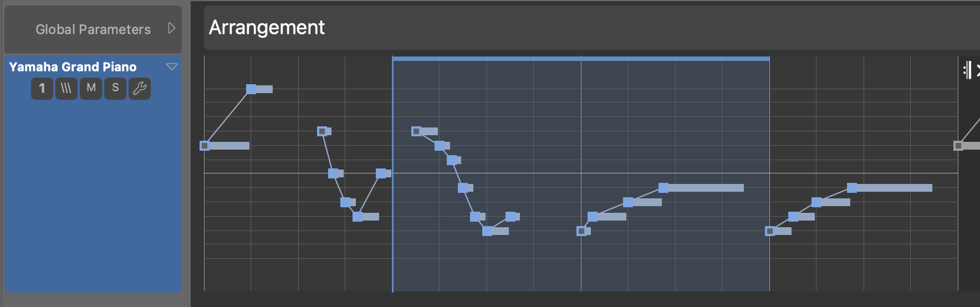980x307 pixels.
Task: Select the hollow note at loop end line
Action: click(x=778, y=231)
